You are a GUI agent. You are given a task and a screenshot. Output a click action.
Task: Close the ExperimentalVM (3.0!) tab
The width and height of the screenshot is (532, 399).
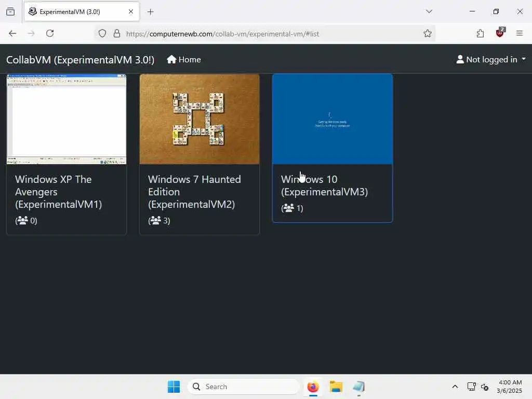click(131, 11)
